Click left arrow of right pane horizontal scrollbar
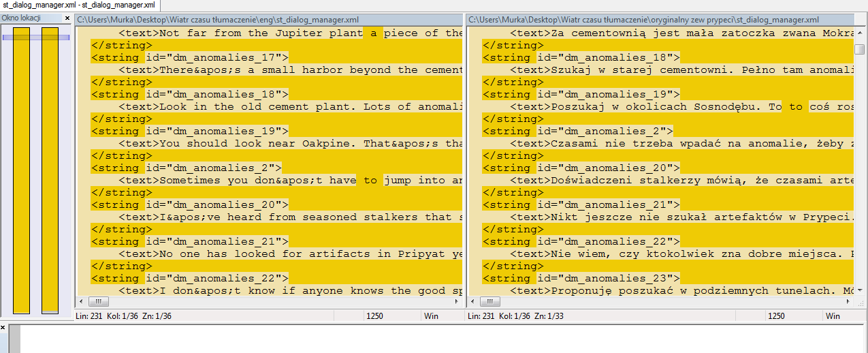This screenshot has height=353, width=868. point(473,302)
